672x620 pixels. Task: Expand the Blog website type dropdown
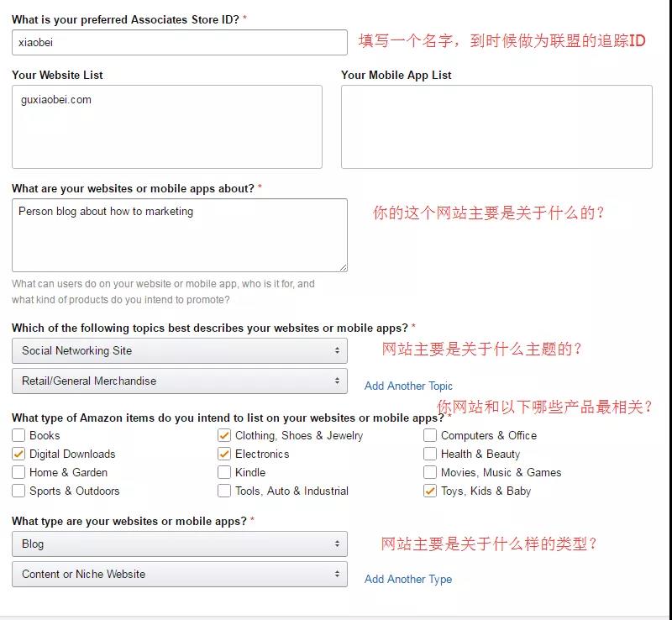[x=179, y=544]
